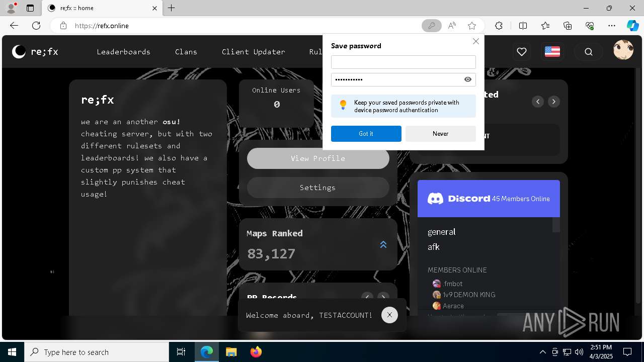Open the US flag language selector
Screen dimensions: 644x362
click(x=552, y=51)
